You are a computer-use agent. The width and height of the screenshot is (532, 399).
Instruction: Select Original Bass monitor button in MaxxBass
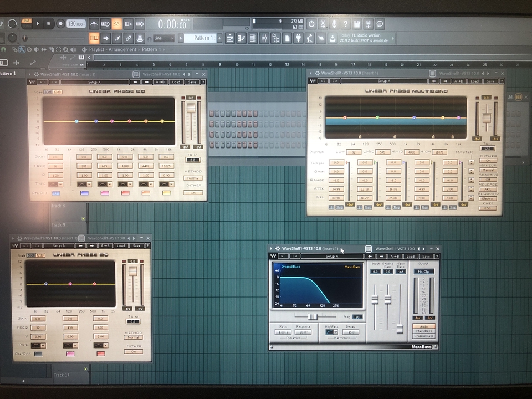(424, 336)
